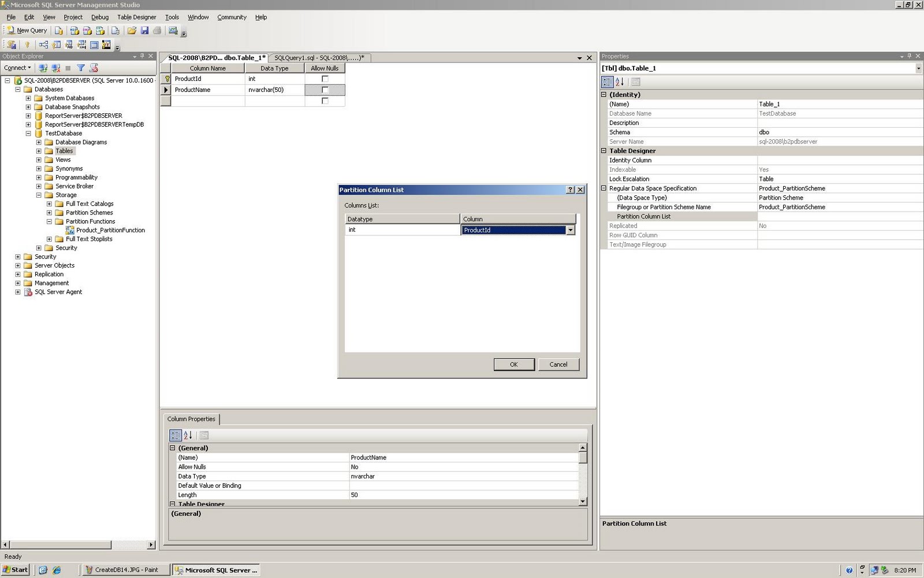Switch the Properties panel to Categorized view
This screenshot has height=578, width=924.
point(608,82)
